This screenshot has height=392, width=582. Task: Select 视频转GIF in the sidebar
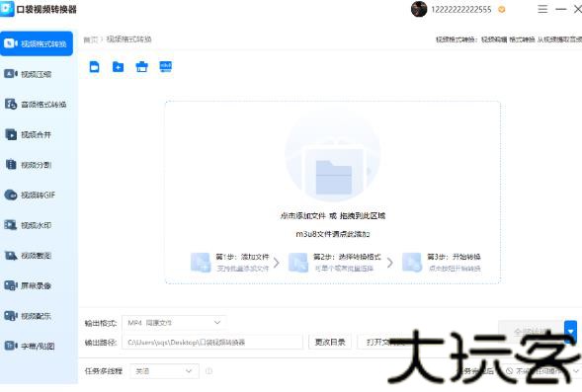(37, 195)
